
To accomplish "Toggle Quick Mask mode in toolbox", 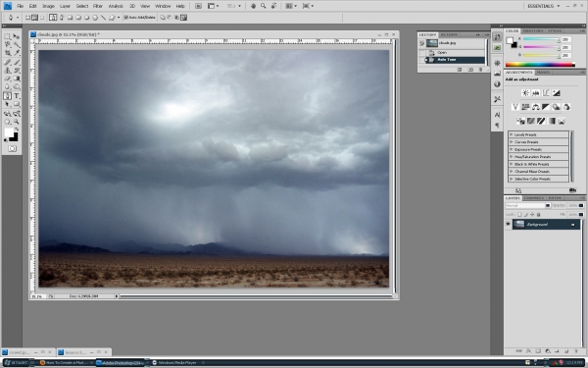I will 12,149.
